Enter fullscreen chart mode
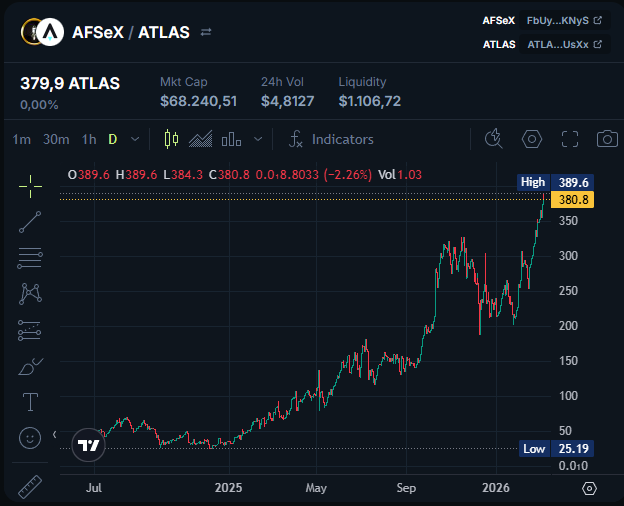 pyautogui.click(x=569, y=139)
